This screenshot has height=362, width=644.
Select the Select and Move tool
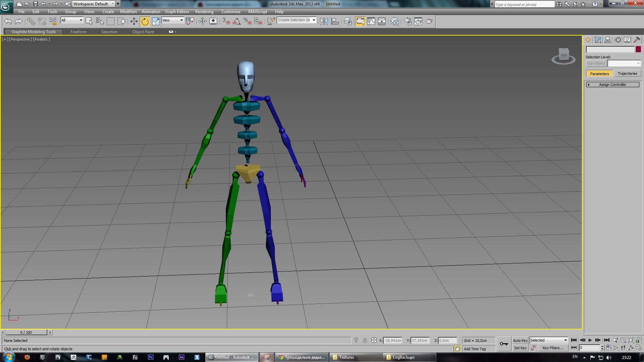point(134,21)
